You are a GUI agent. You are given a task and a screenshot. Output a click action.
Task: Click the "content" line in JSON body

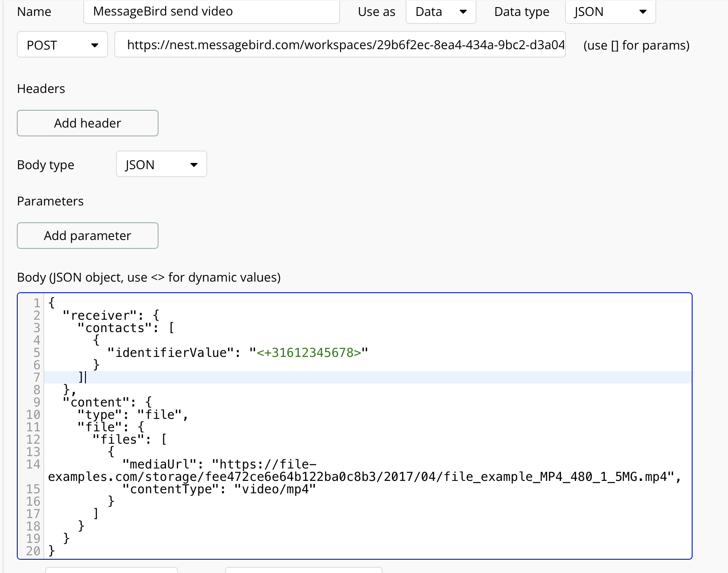tap(107, 402)
